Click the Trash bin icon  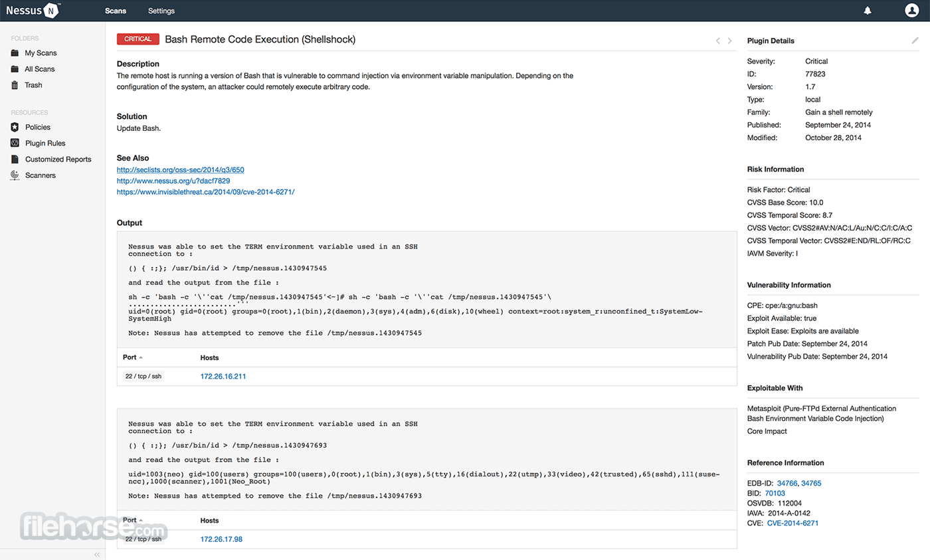15,85
